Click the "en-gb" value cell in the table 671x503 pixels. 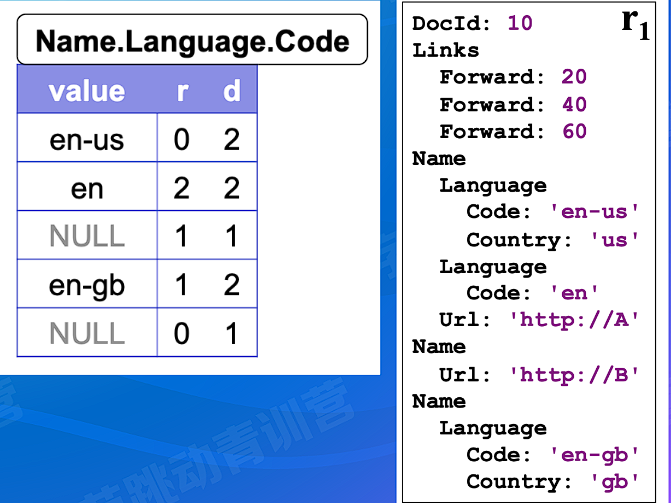[x=87, y=284]
